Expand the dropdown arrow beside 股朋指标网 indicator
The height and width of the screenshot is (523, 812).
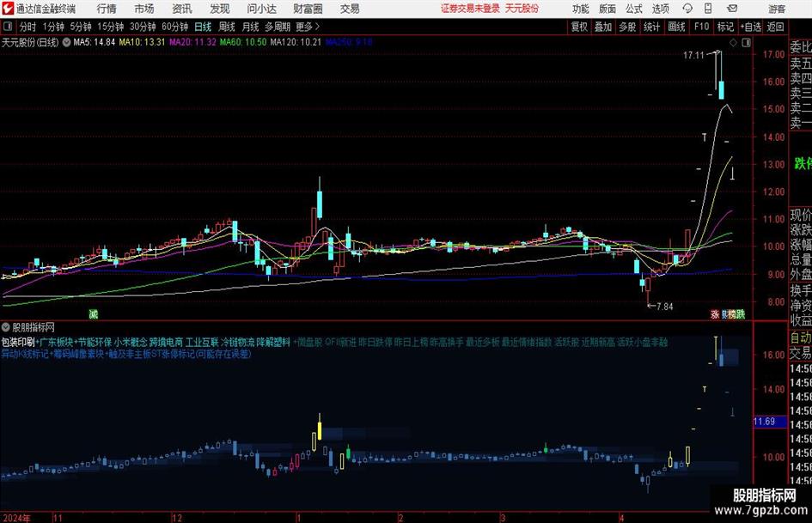click(6, 327)
